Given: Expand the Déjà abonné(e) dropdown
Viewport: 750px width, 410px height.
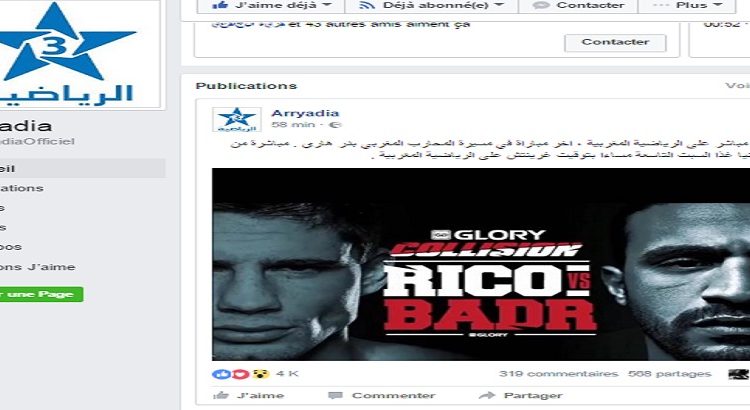Looking at the screenshot, I should [499, 5].
